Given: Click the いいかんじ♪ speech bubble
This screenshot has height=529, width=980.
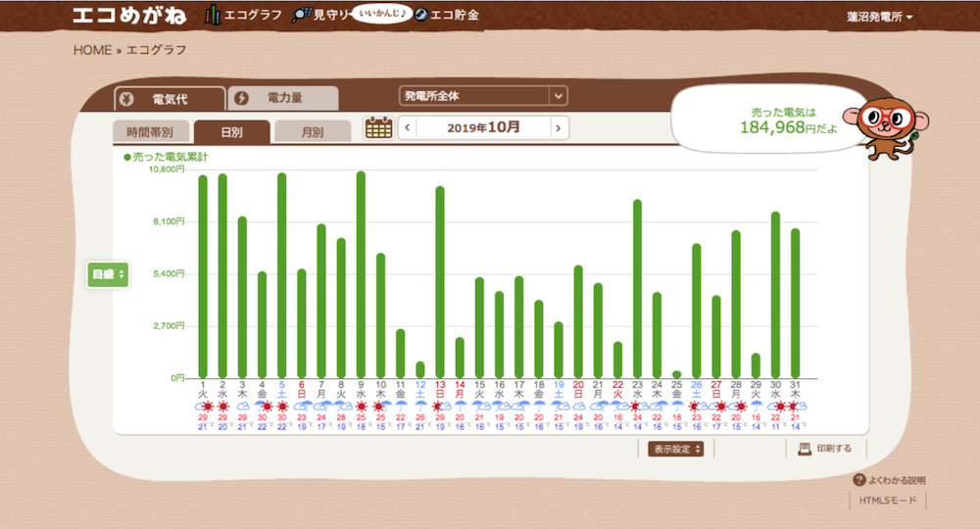Looking at the screenshot, I should point(382,13).
